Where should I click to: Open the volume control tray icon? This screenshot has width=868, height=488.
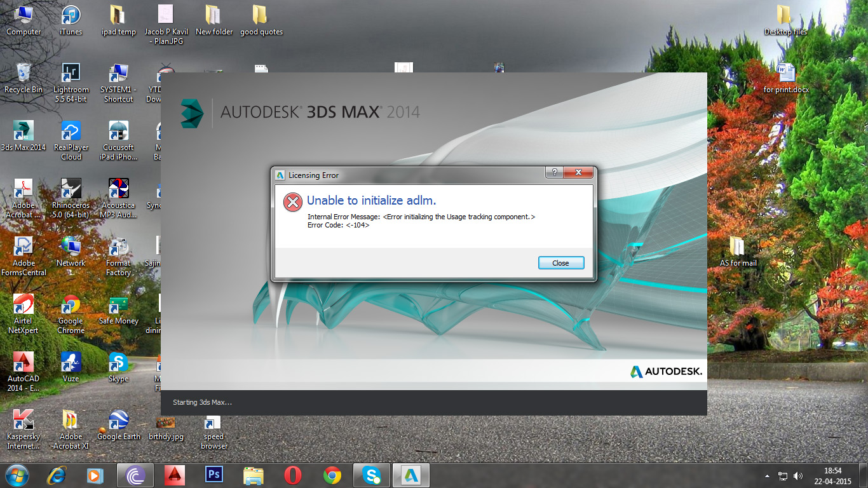(x=798, y=475)
